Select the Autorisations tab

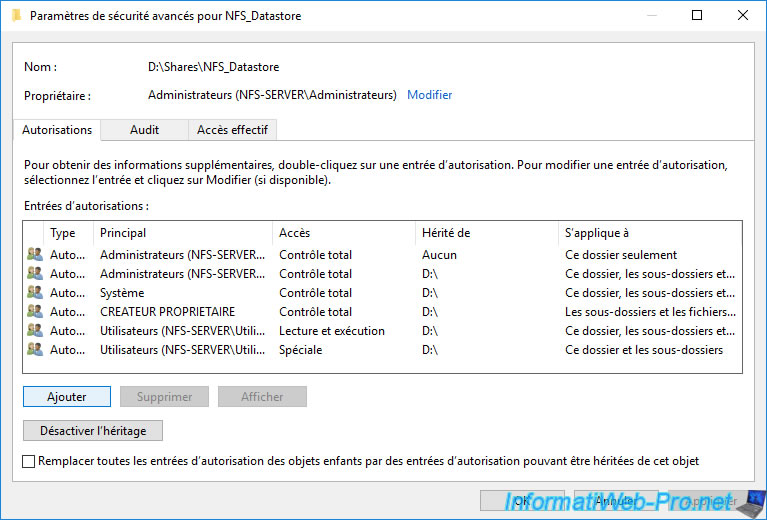[x=57, y=130]
